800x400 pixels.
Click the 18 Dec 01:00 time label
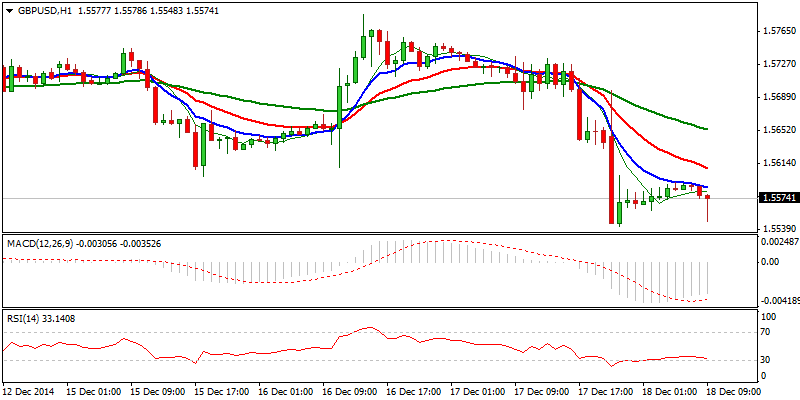coord(671,391)
